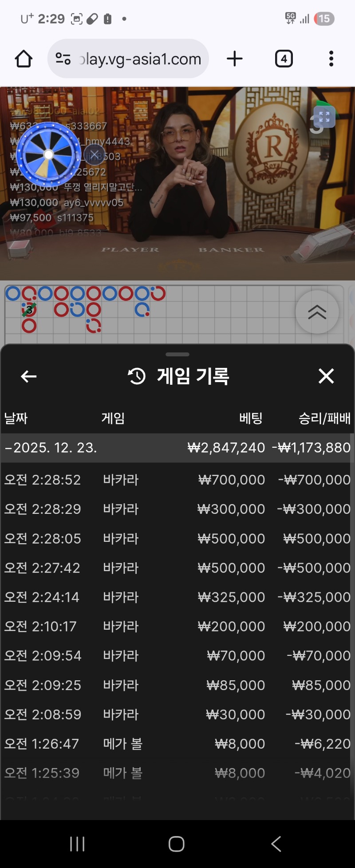Select the 오전 2:10:17 바카라 row
The image size is (355, 868).
click(177, 626)
